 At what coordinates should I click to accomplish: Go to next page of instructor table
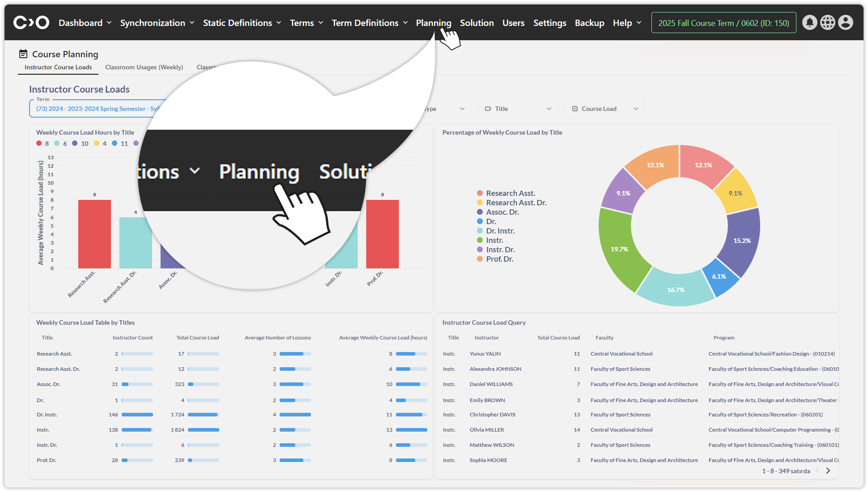coord(828,471)
